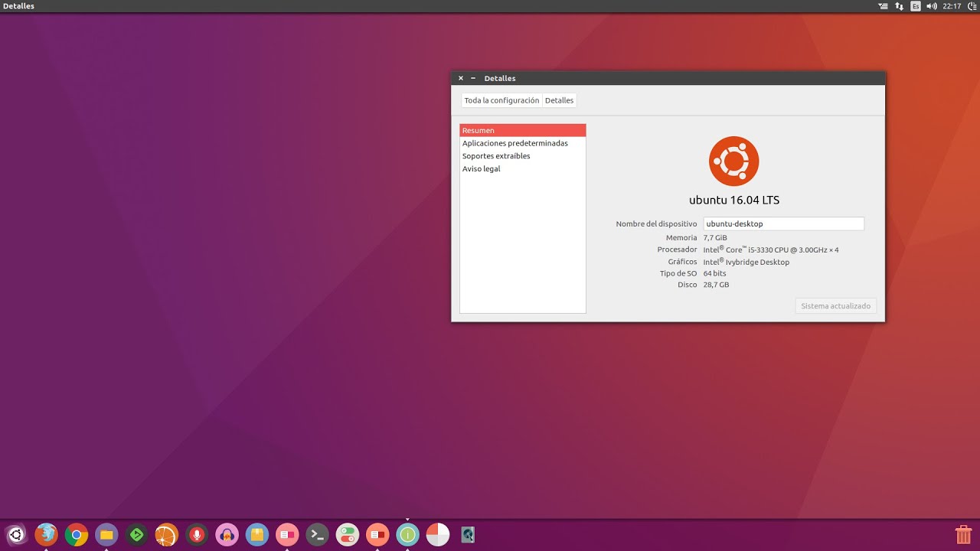Click the Tipo de SO label
Image resolution: width=980 pixels, height=551 pixels.
(678, 273)
